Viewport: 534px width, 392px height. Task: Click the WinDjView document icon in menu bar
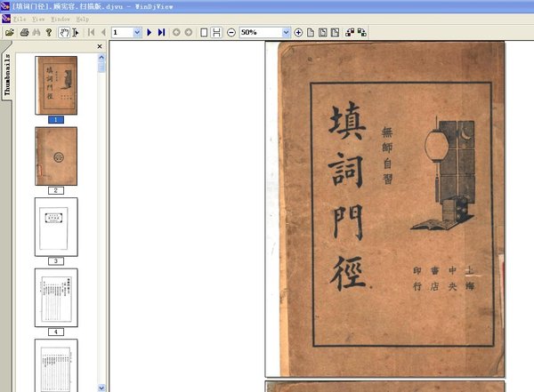point(6,19)
